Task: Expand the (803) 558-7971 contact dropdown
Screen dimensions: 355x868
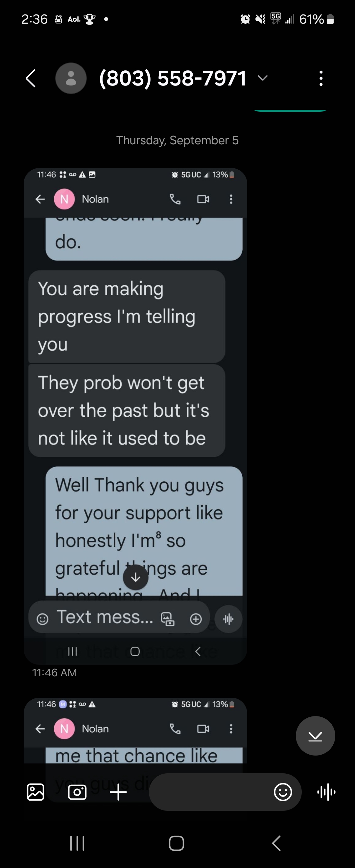Action: click(x=262, y=79)
